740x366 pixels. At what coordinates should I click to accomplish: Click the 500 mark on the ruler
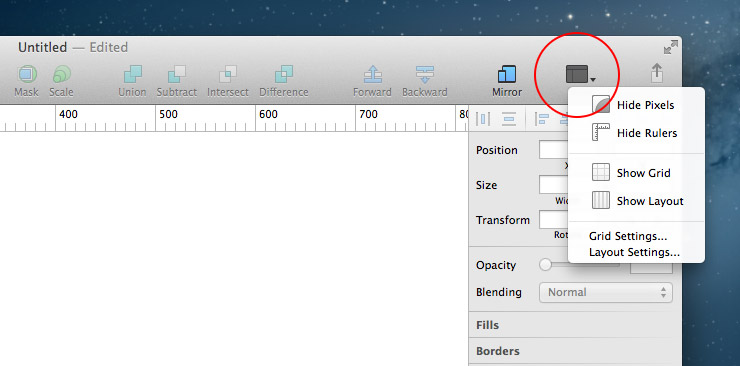tap(168, 114)
